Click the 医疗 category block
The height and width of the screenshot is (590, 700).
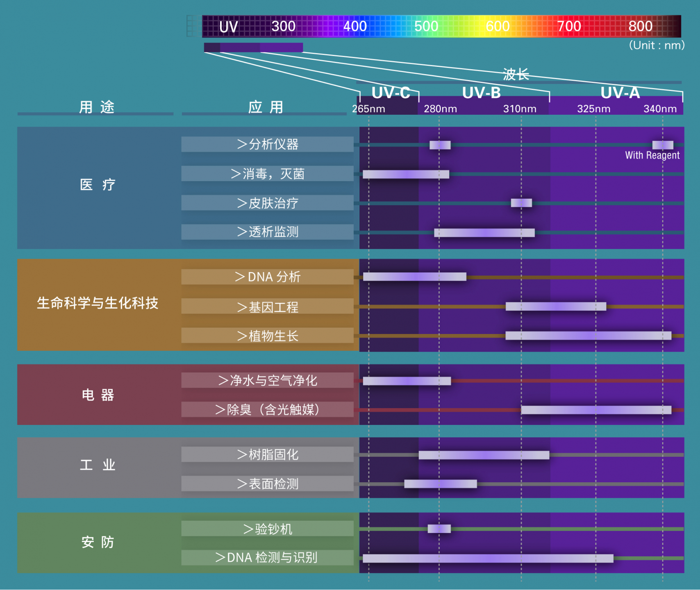click(98, 185)
